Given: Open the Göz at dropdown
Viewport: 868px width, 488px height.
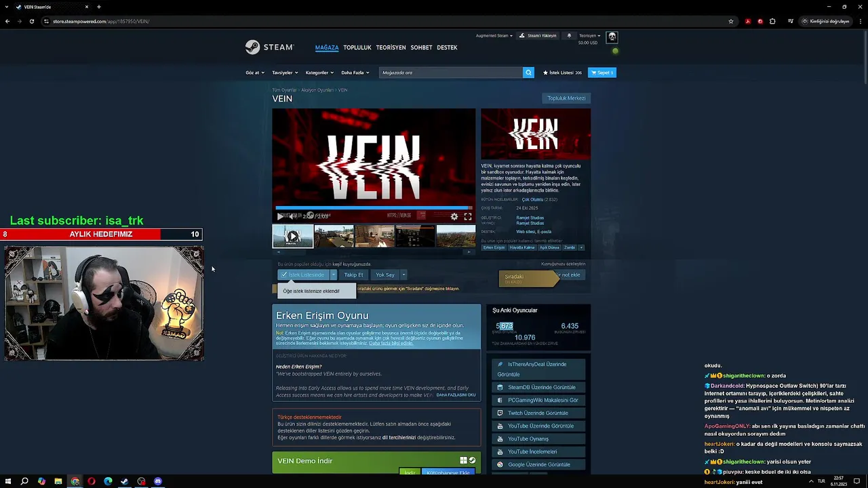Looking at the screenshot, I should [255, 73].
